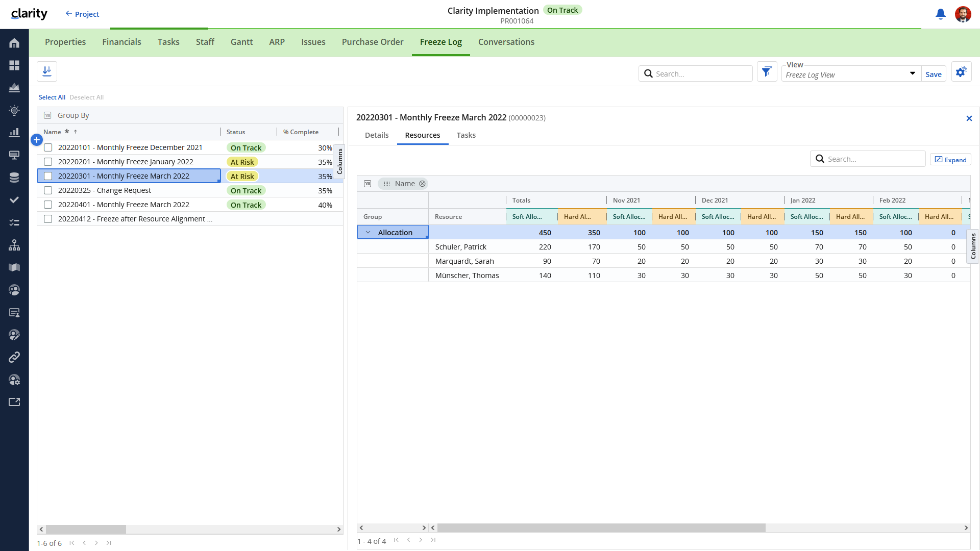Select the staff/people sidebar icon
Image resolution: width=980 pixels, height=551 pixels.
pyautogui.click(x=14, y=290)
